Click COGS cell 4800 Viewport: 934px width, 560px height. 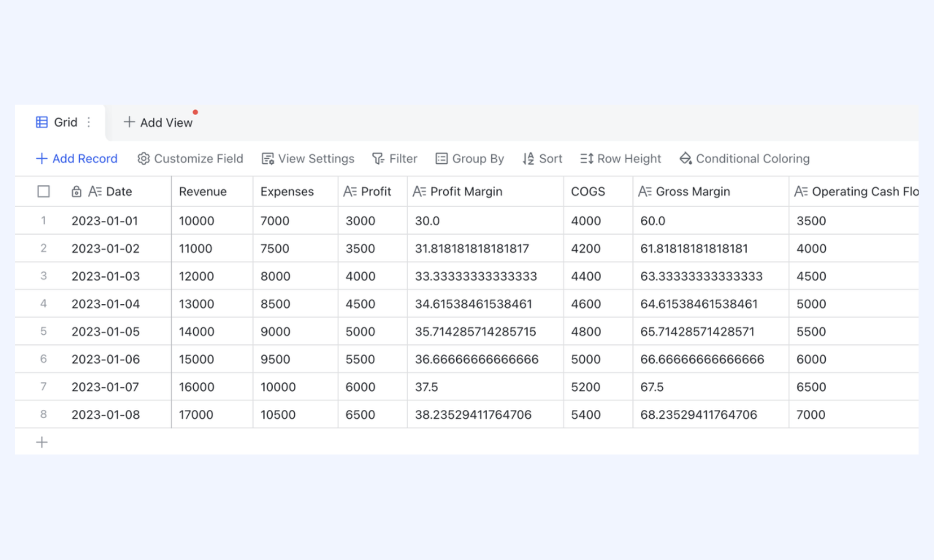598,331
